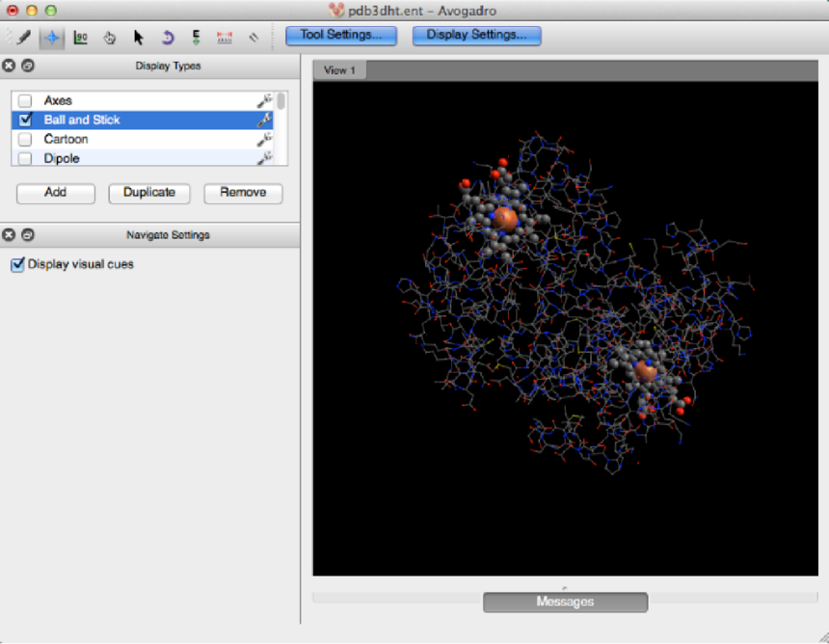829x644 pixels.
Task: Select the Dipole list item
Action: [62, 158]
